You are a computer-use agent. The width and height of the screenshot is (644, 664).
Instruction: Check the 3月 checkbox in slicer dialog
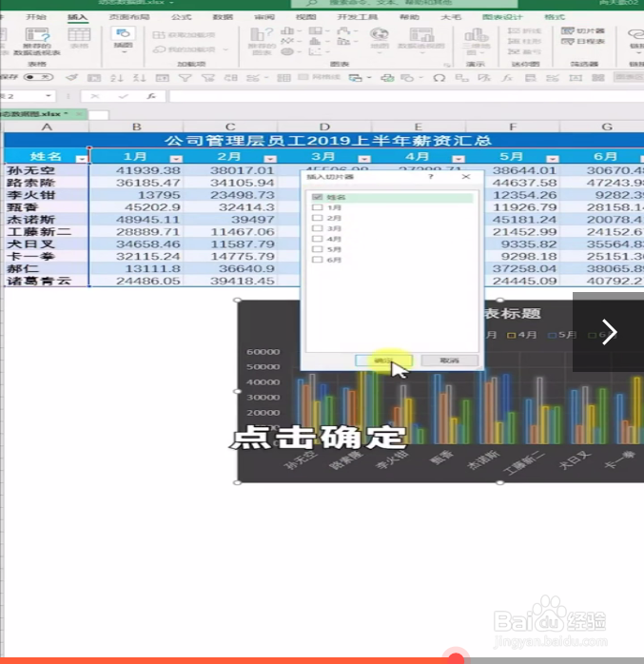click(x=317, y=228)
